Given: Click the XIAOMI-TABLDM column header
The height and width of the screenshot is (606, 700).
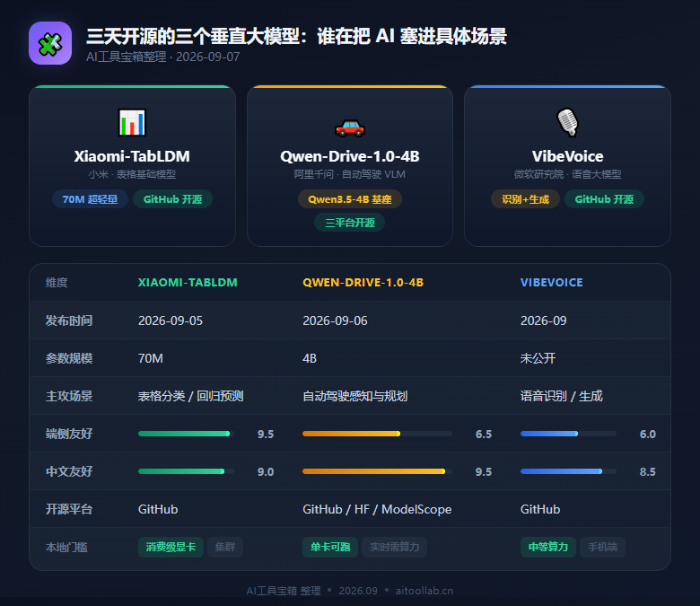Looking at the screenshot, I should pyautogui.click(x=188, y=283).
